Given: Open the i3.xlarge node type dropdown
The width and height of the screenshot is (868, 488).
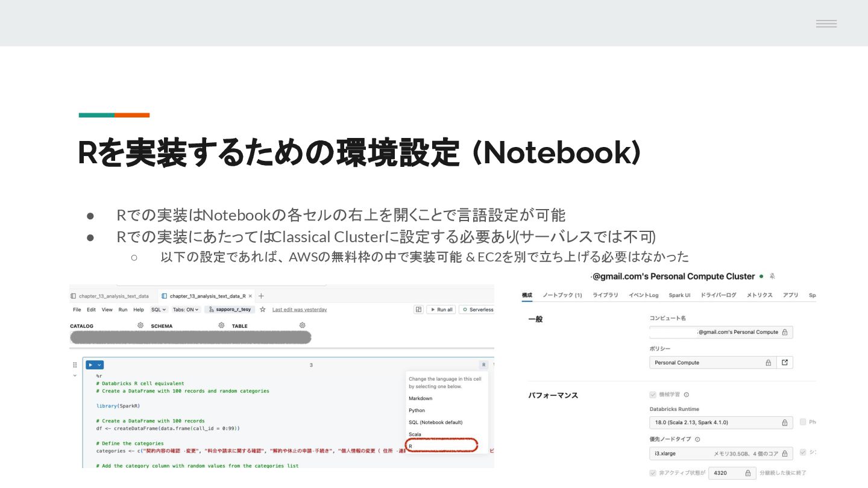Looking at the screenshot, I should pyautogui.click(x=721, y=453).
